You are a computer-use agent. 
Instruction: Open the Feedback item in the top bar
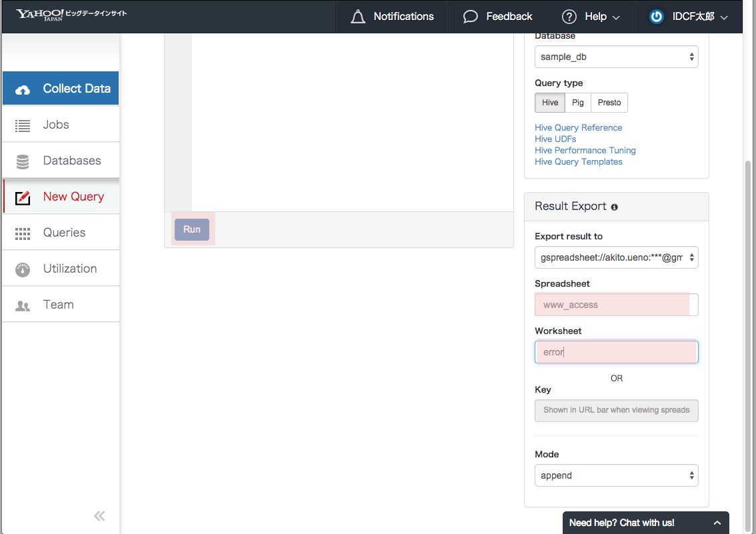pyautogui.click(x=497, y=17)
